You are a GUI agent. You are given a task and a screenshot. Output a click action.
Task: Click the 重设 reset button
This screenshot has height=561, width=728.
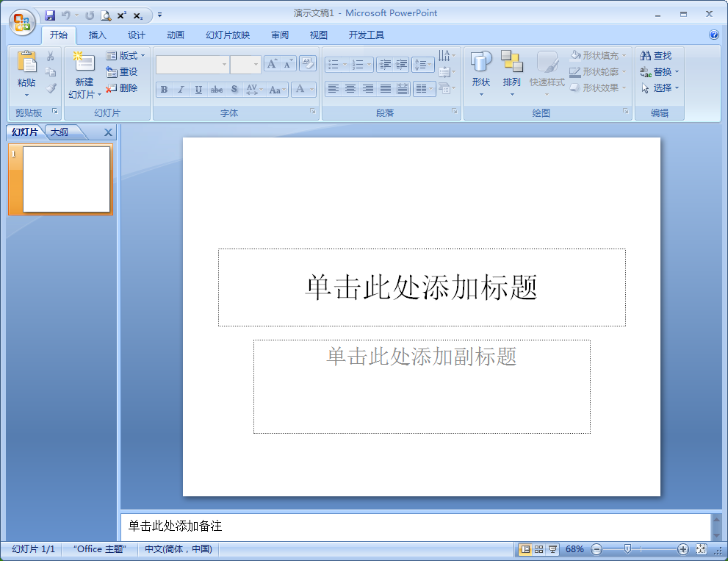click(x=122, y=72)
